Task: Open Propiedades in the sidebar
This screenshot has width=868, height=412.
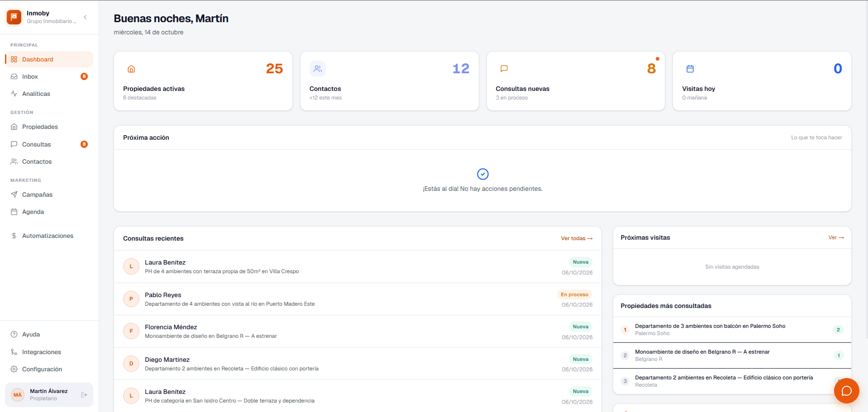Action: click(49, 127)
